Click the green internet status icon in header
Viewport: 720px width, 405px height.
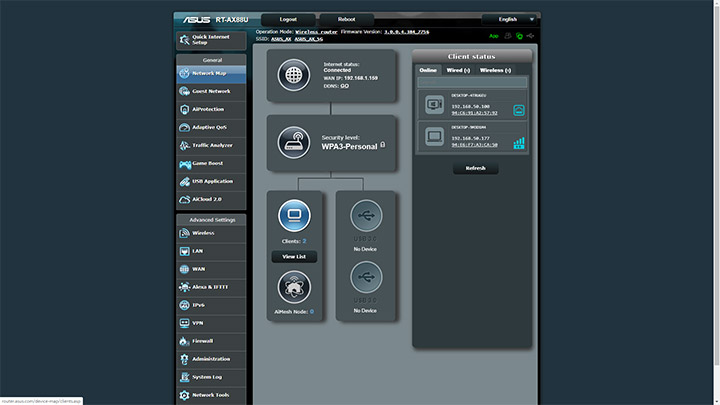[x=519, y=36]
